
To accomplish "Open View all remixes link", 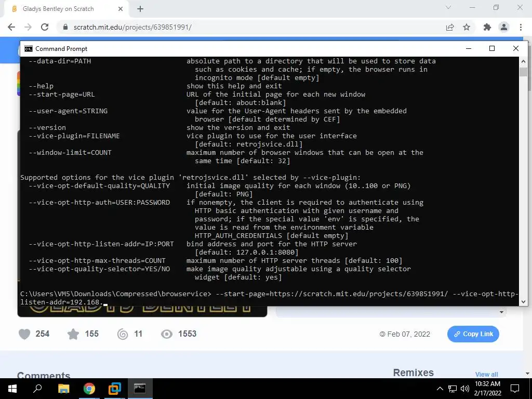I will [x=486, y=374].
